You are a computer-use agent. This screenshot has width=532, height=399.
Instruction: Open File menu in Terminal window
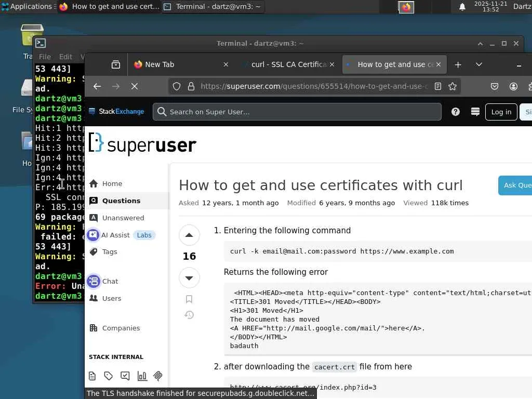[45, 57]
